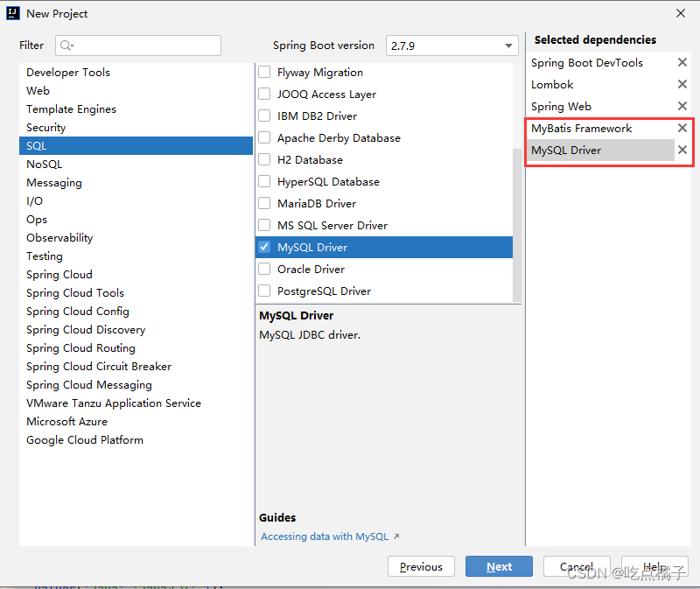Select VMware Tanzu Application Service
The height and width of the screenshot is (589, 700).
(136, 403)
